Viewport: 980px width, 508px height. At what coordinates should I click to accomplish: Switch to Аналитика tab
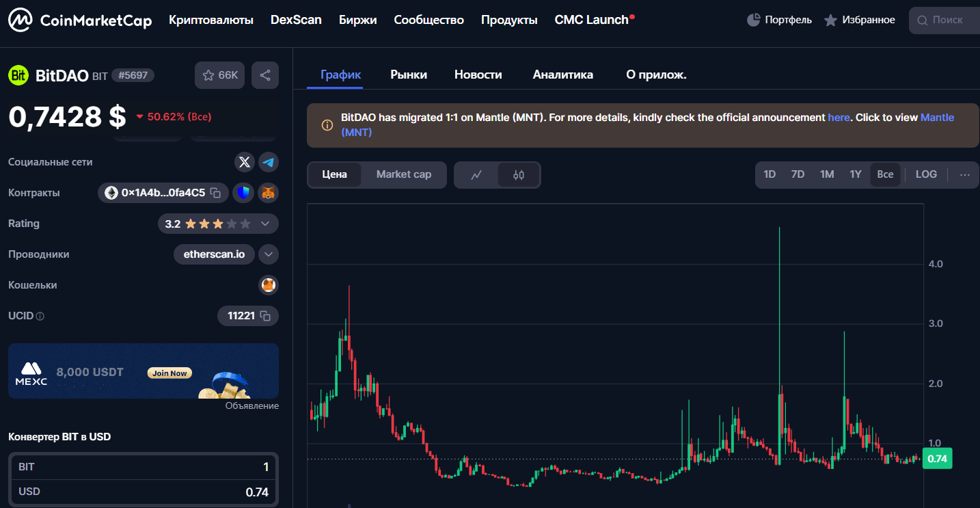point(563,75)
